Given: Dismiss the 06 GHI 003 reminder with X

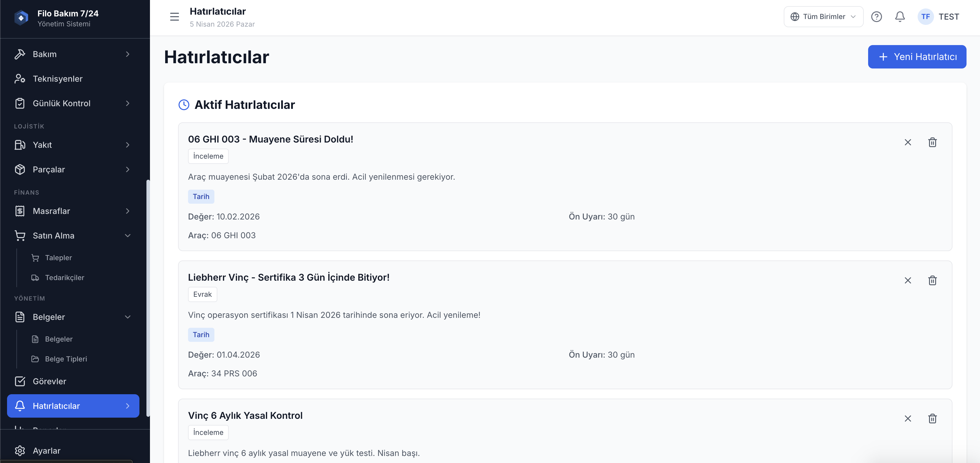Looking at the screenshot, I should [908, 142].
